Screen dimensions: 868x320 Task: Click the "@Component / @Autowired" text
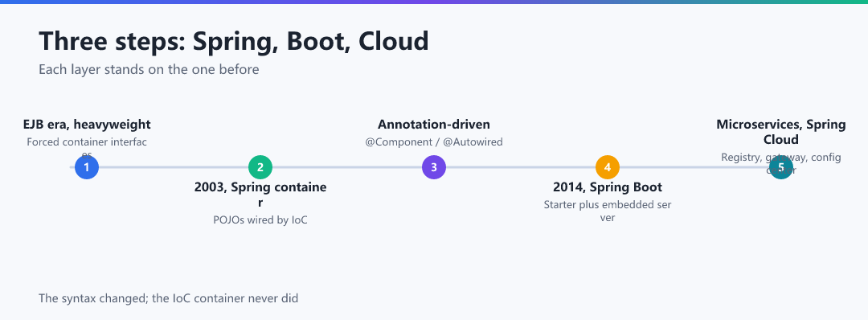pyautogui.click(x=434, y=142)
